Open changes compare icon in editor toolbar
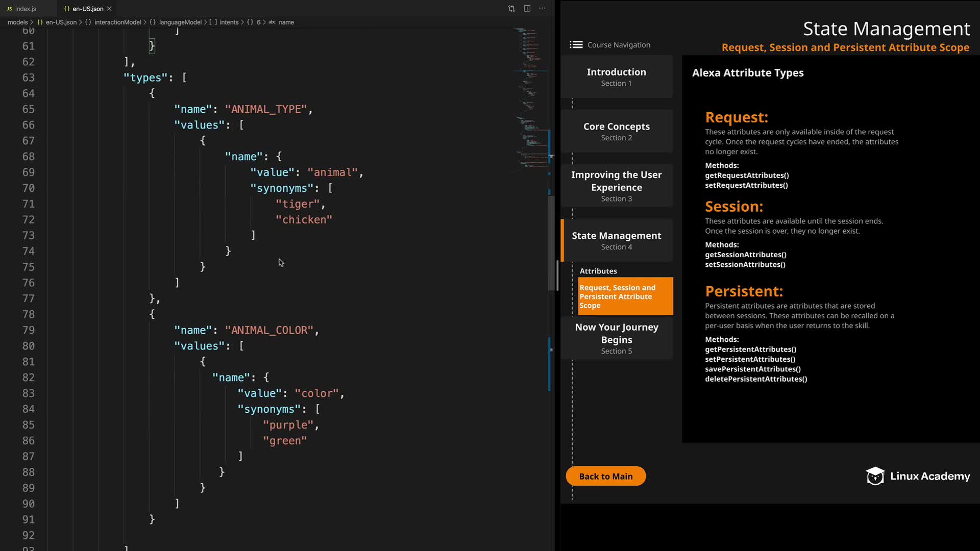The height and width of the screenshot is (551, 980). coord(511,9)
